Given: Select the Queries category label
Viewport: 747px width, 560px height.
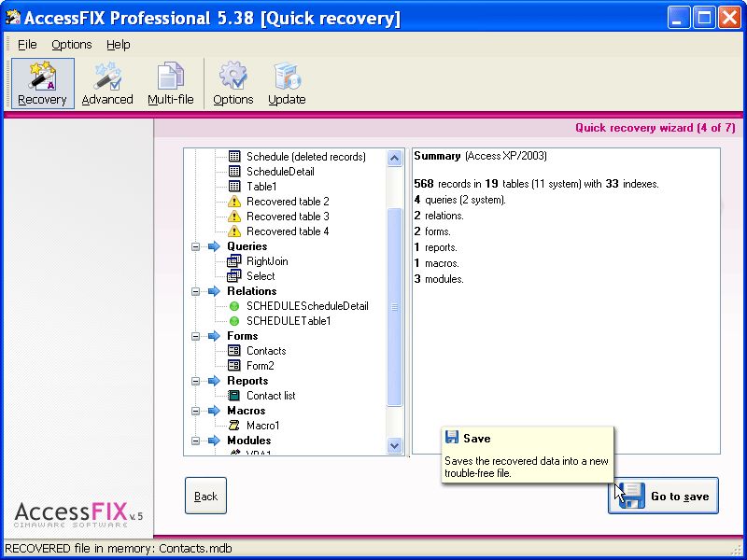Looking at the screenshot, I should pyautogui.click(x=247, y=246).
